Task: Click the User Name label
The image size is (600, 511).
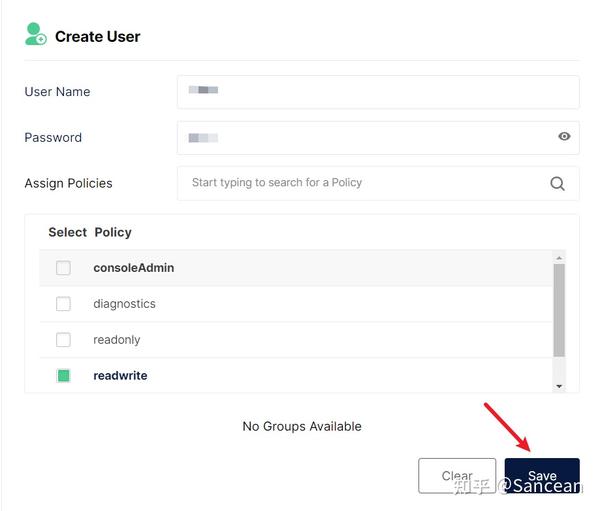Action: (57, 92)
